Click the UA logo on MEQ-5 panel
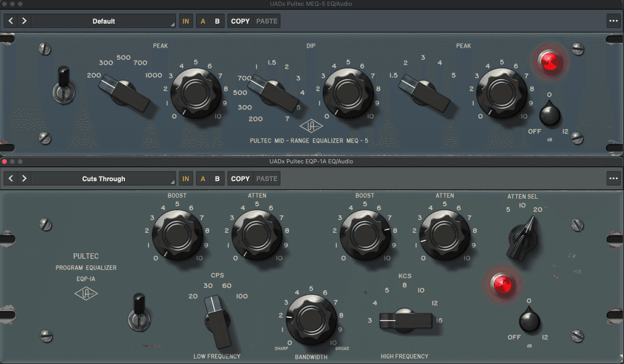Viewport: 624px width, 364px height. tap(311, 126)
